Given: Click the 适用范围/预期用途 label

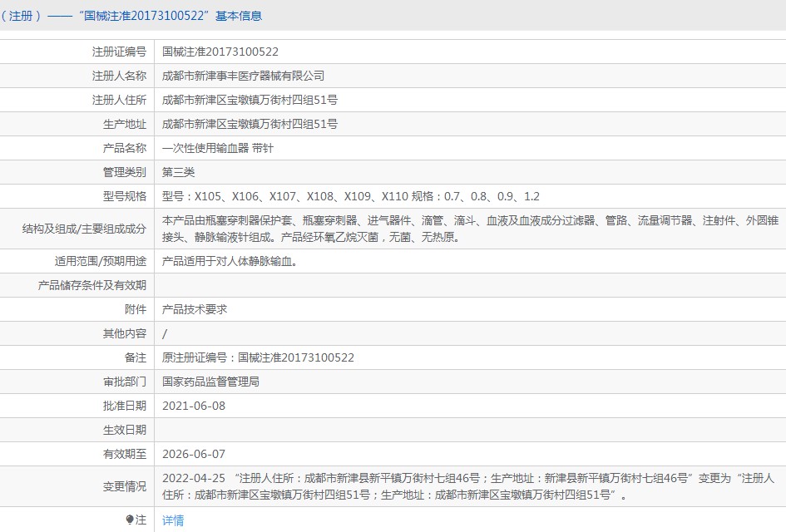Looking at the screenshot, I should (101, 262).
